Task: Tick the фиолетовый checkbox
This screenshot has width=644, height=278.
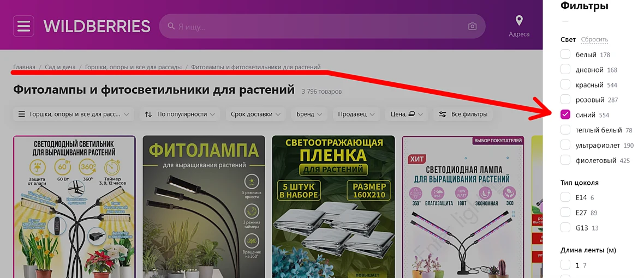Action: pos(565,160)
